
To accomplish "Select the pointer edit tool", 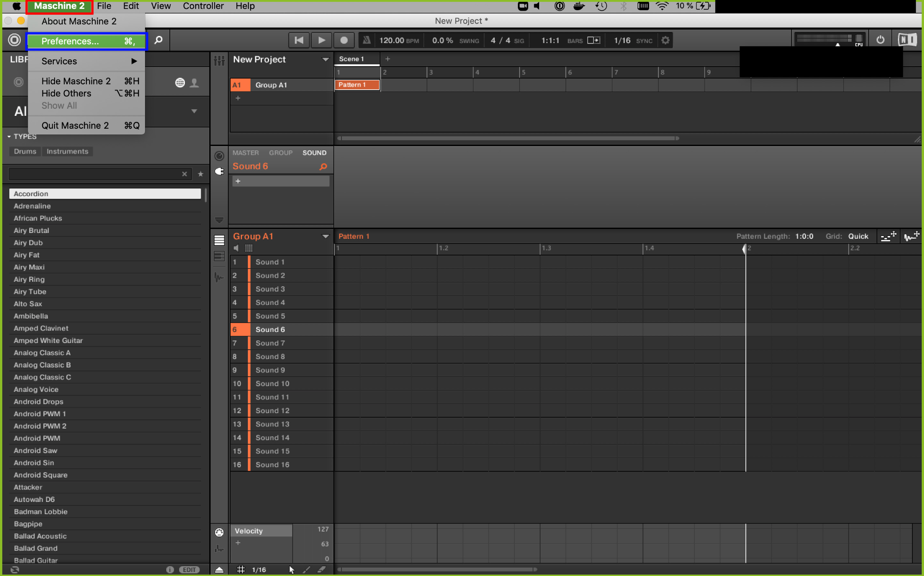I will click(291, 570).
